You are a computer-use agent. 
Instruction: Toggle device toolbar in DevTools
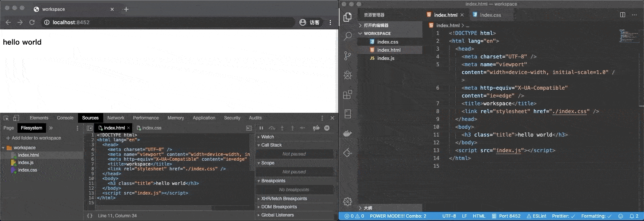16,118
